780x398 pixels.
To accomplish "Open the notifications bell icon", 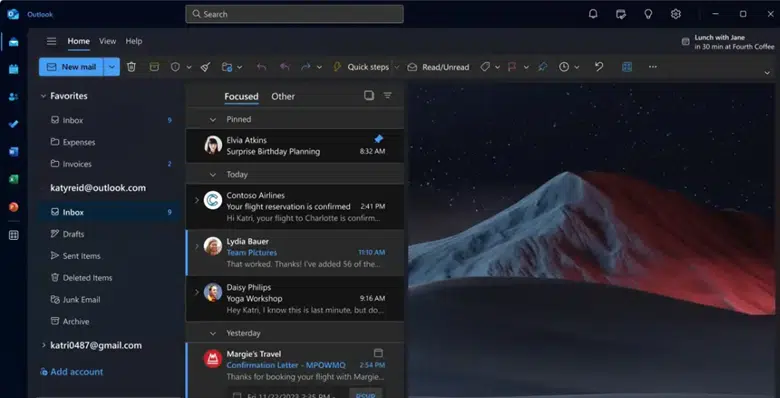I will 593,14.
